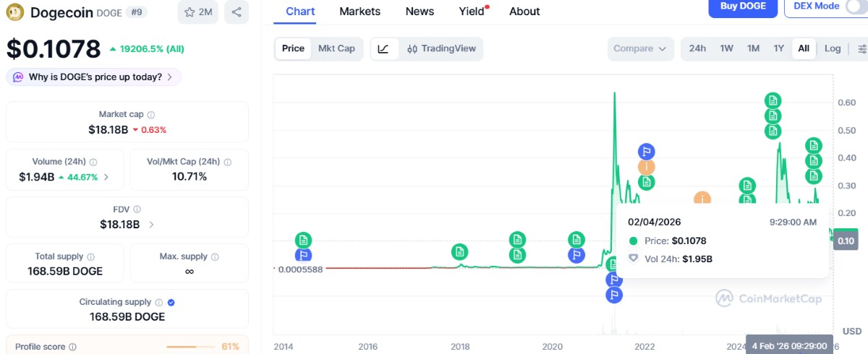This screenshot has width=868, height=354.
Task: Switch to TradingView candlestick chart
Action: point(441,48)
